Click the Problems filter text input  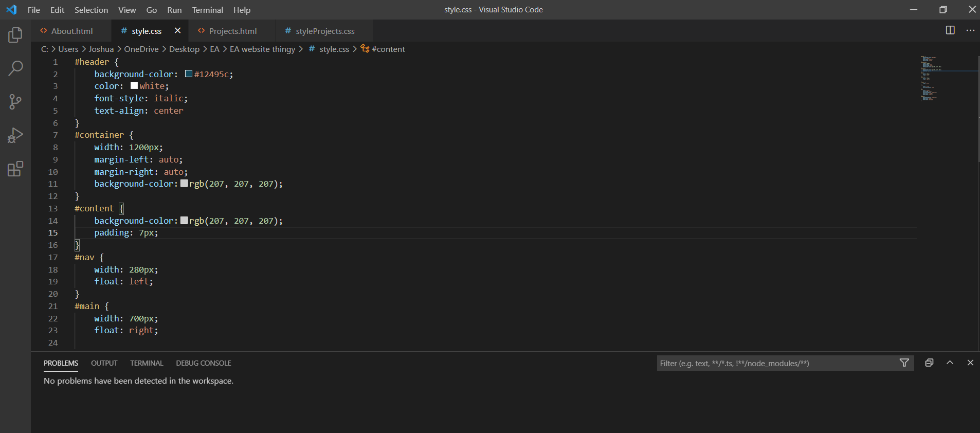[776, 363]
